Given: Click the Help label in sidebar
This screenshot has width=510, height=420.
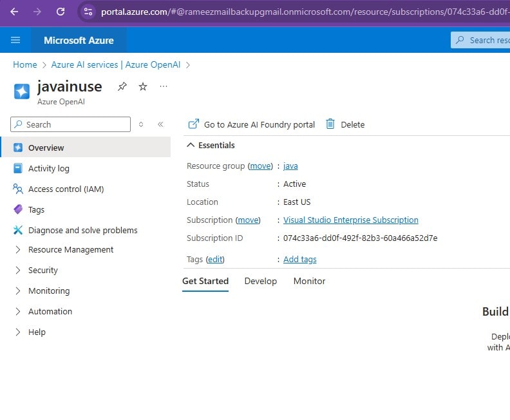Looking at the screenshot, I should [37, 332].
